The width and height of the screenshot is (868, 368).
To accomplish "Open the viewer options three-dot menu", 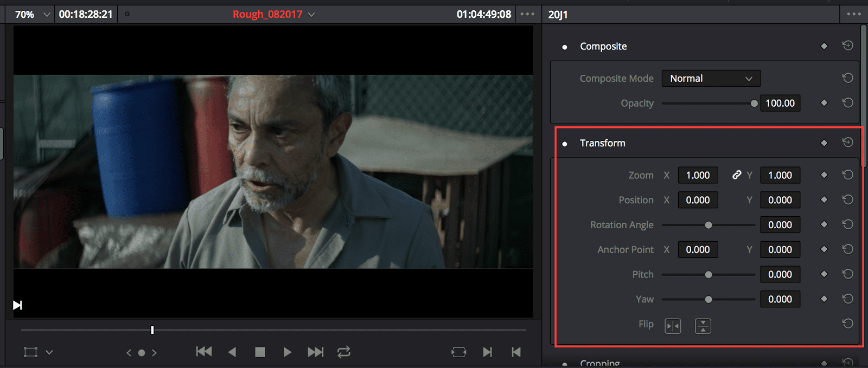I will (x=527, y=14).
